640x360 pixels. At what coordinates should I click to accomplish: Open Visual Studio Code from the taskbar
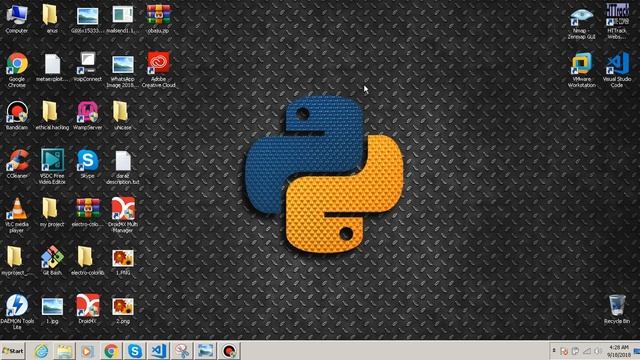coord(158,351)
